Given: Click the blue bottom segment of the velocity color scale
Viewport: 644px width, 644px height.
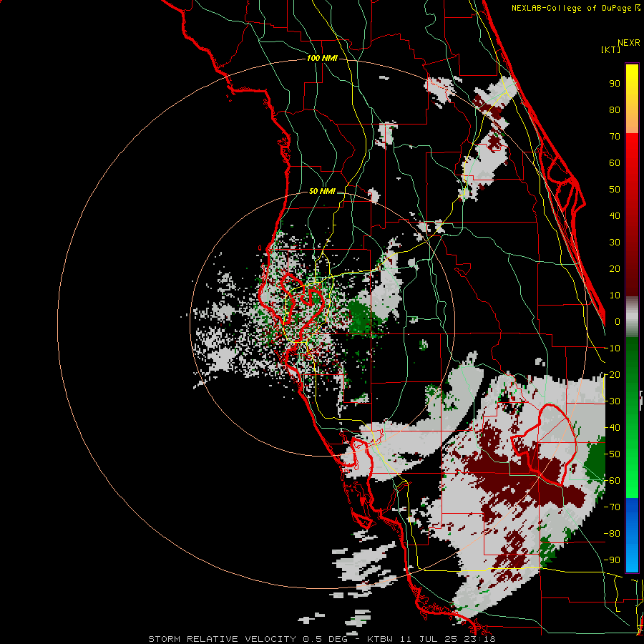Looking at the screenshot, I should pyautogui.click(x=632, y=535).
